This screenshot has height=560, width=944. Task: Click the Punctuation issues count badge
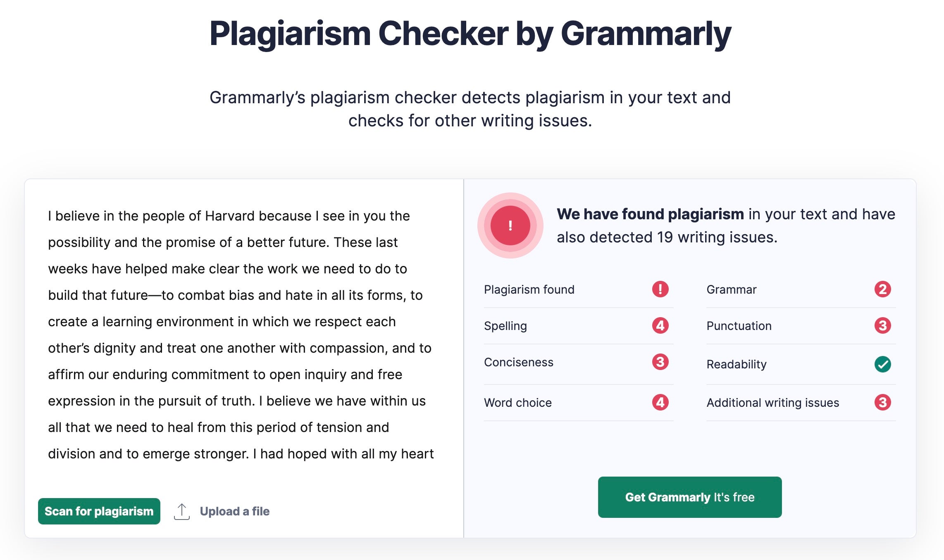[x=882, y=325]
